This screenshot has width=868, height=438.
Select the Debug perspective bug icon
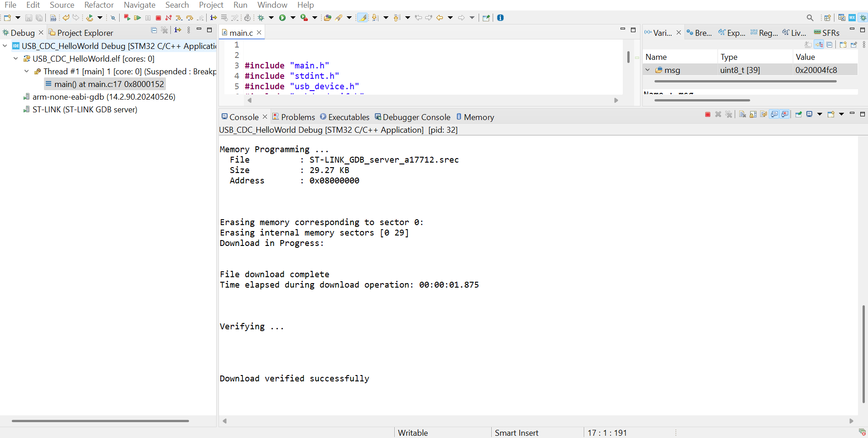click(863, 18)
